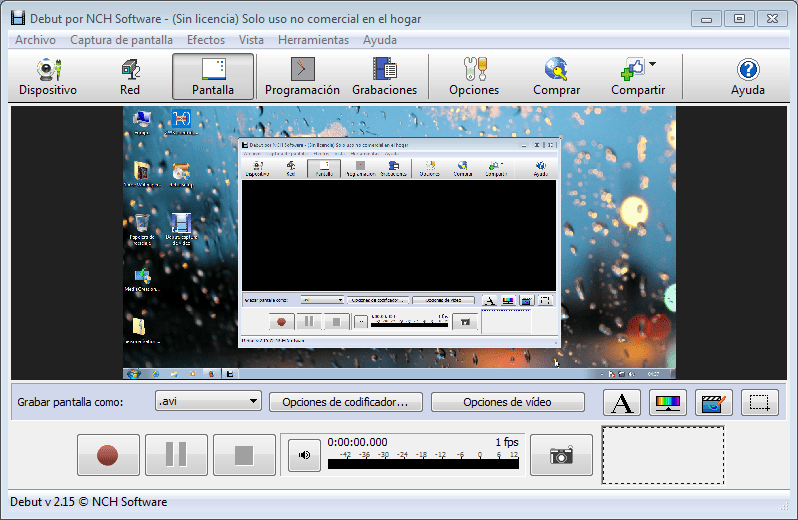Screen dimensions: 798x520
Task: Choose the screen selection rectangle icon
Action: click(x=759, y=403)
